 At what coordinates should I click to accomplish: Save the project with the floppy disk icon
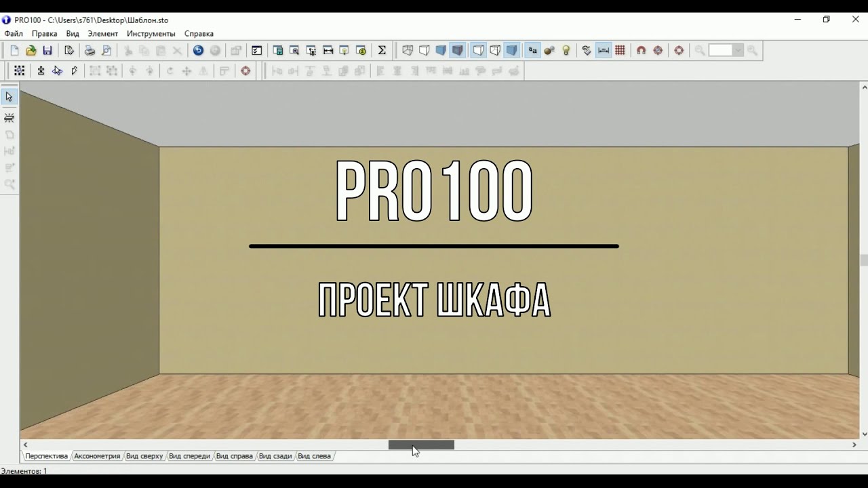(x=47, y=50)
